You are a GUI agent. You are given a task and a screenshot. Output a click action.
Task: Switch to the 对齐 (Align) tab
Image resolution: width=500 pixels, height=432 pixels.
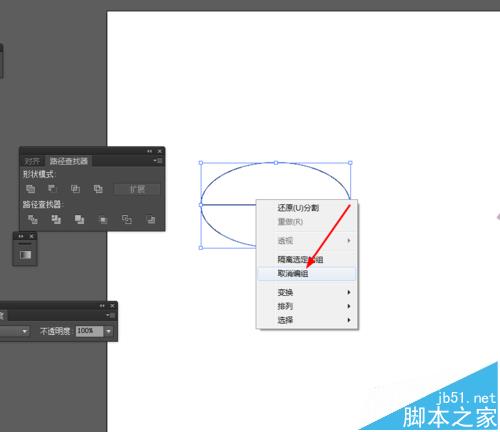pos(32,161)
